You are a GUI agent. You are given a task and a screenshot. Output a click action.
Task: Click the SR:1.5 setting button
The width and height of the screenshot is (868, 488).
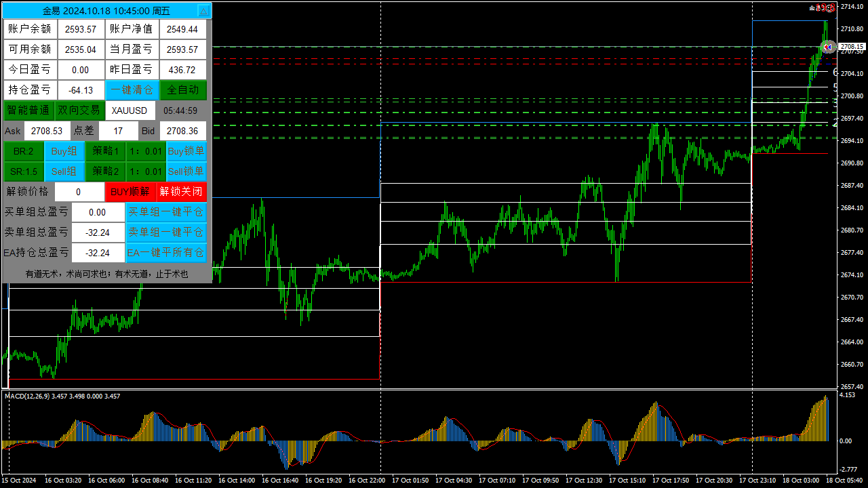point(23,171)
